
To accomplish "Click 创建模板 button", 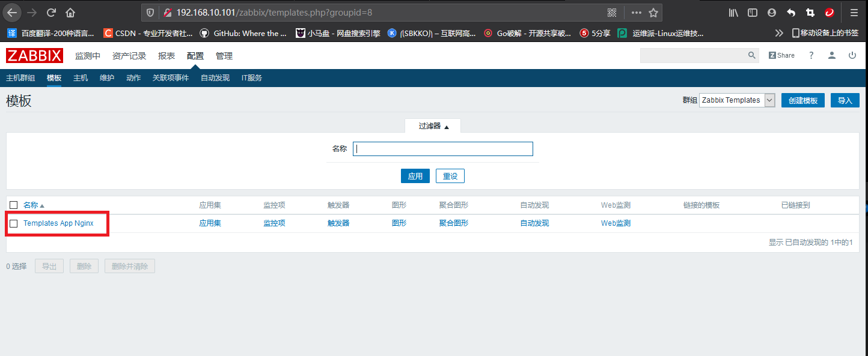I will (802, 100).
